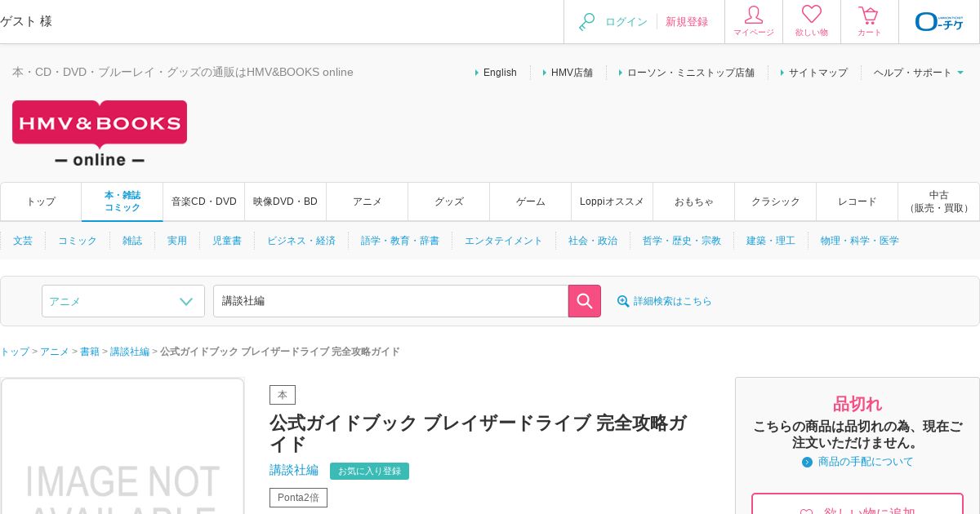Click the magnifier search button

pos(585,301)
